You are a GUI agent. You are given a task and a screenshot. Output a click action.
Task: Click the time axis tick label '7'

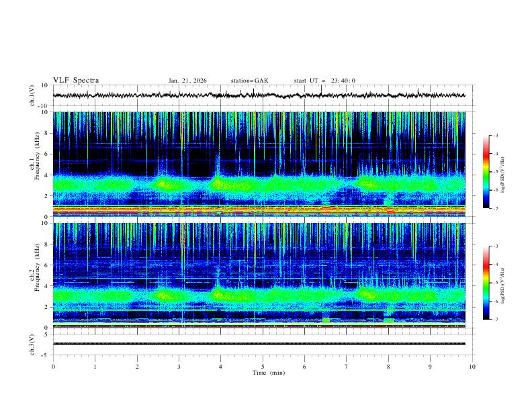tap(347, 367)
